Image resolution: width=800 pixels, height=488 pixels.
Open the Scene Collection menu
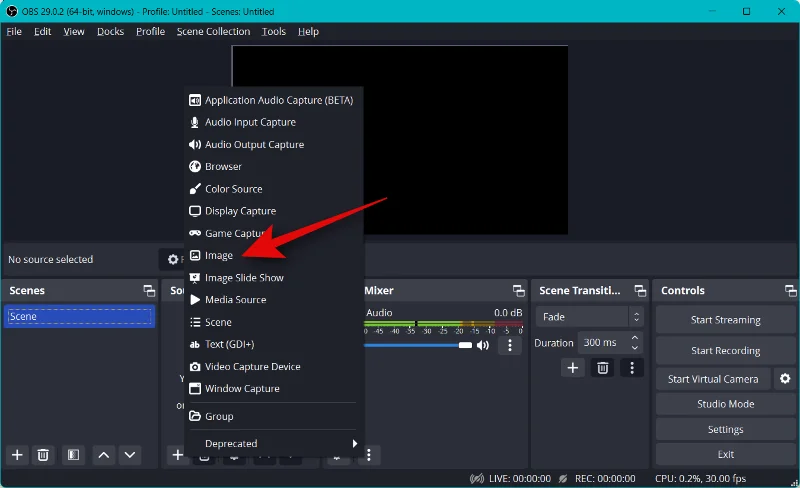pos(213,32)
